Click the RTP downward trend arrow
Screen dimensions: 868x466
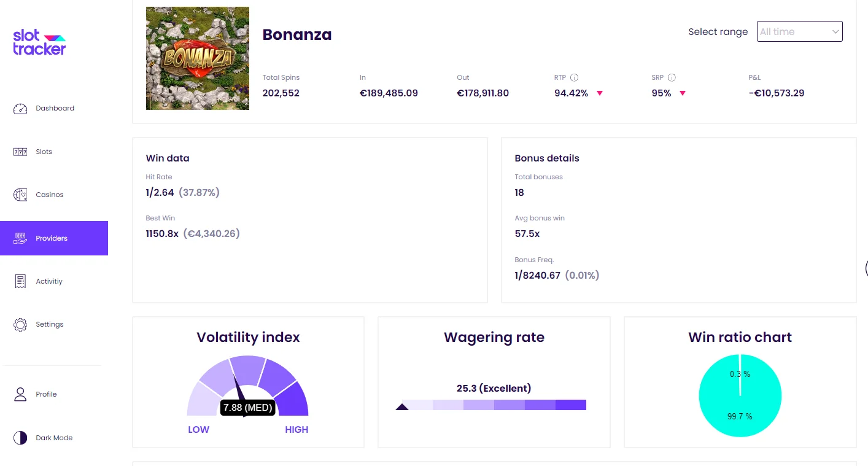coord(600,93)
